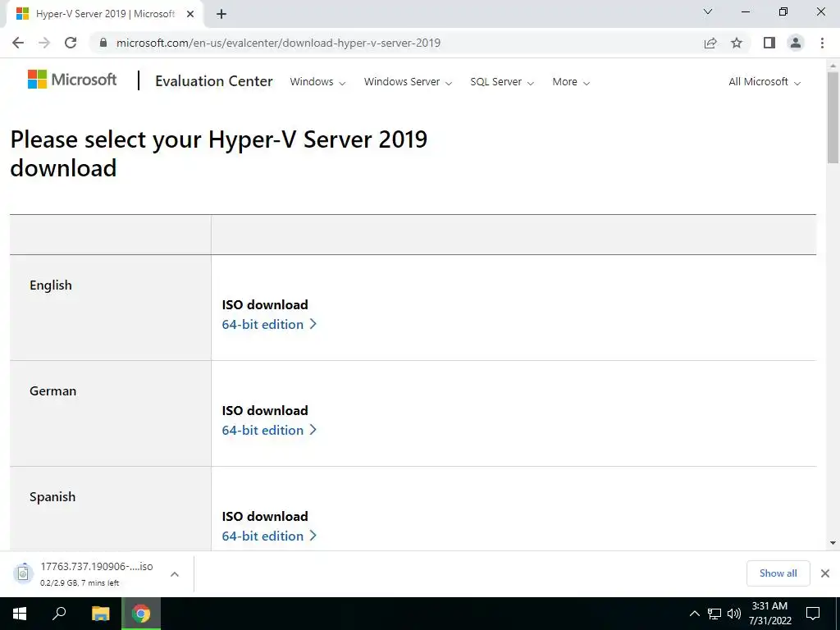Screen dimensions: 840x630
Task: Open File Explorer from taskbar
Action: pos(100,614)
